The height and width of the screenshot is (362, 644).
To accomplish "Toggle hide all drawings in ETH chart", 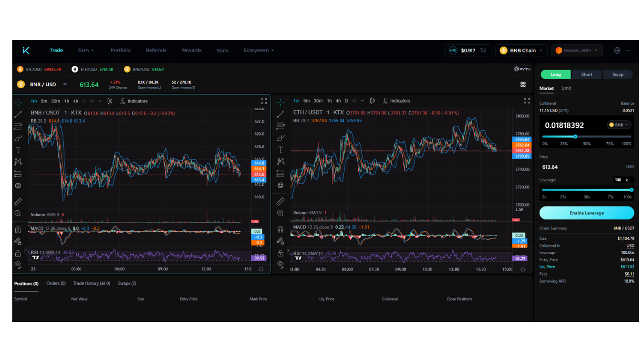I will 280,264.
